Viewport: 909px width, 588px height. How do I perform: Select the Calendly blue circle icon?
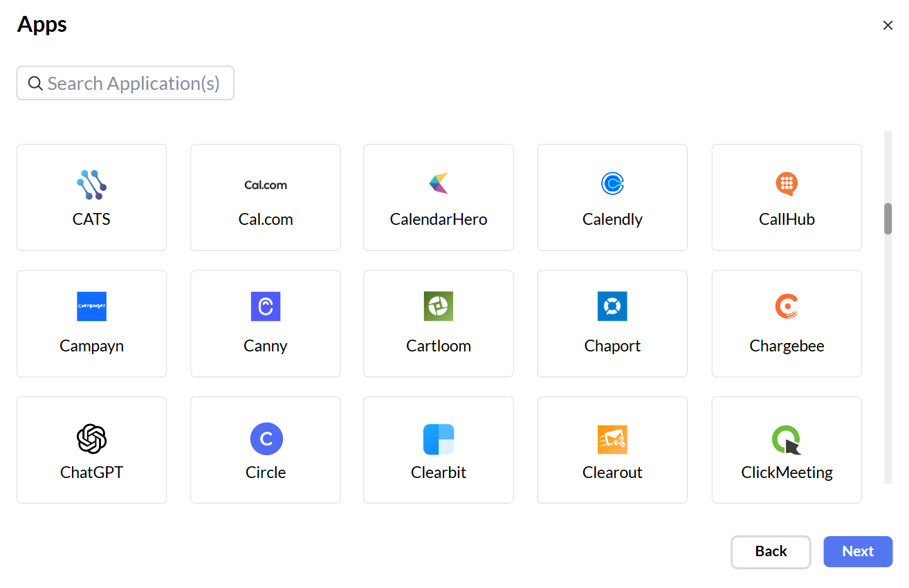coord(612,183)
